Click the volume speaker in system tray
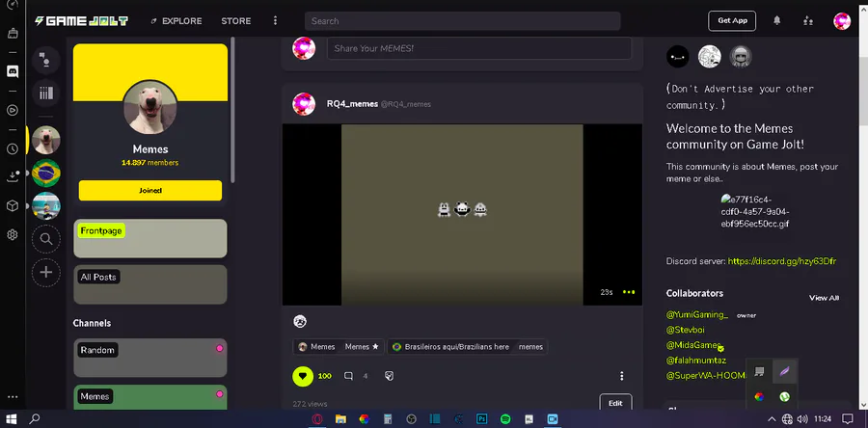868x428 pixels. coord(803,419)
